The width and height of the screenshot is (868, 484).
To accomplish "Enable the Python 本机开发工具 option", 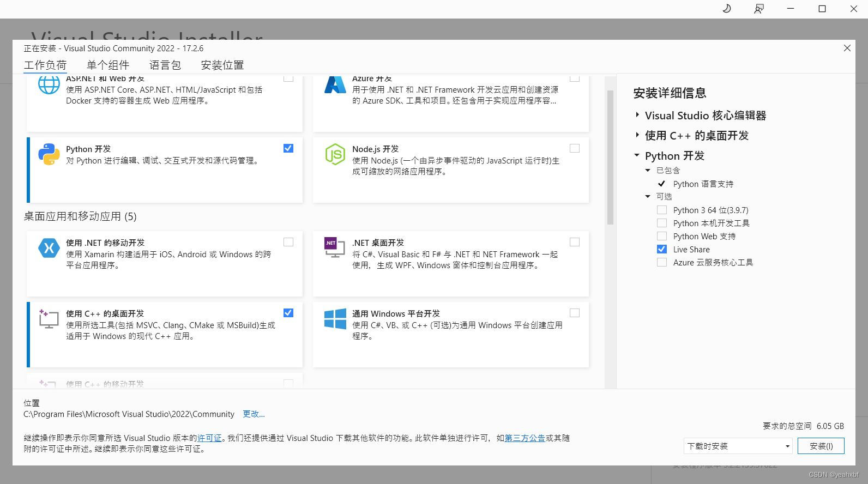I will pyautogui.click(x=662, y=223).
